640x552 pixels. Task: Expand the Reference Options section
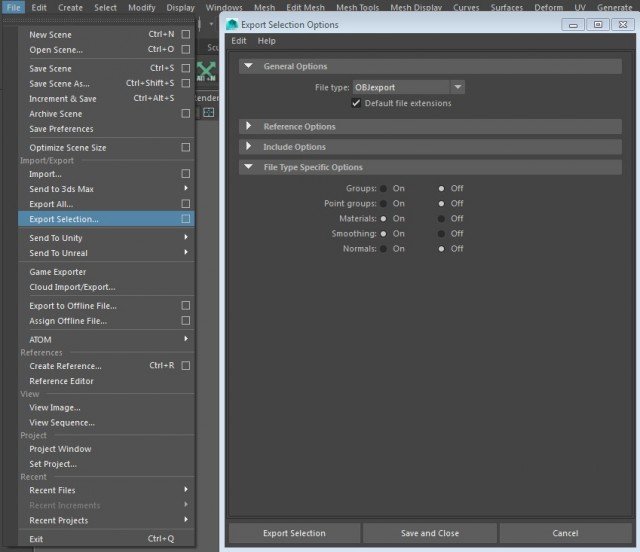click(249, 127)
